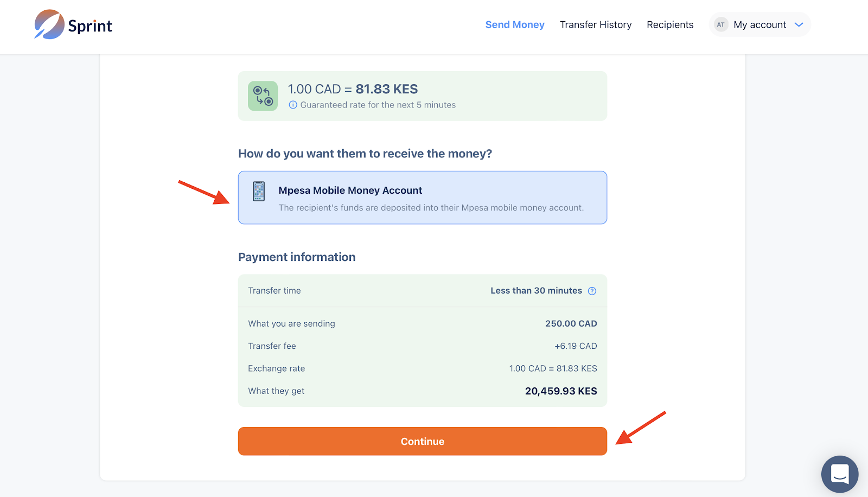Click the Mpesa mobile phone icon
Screen dimensions: 868x497
[259, 192]
